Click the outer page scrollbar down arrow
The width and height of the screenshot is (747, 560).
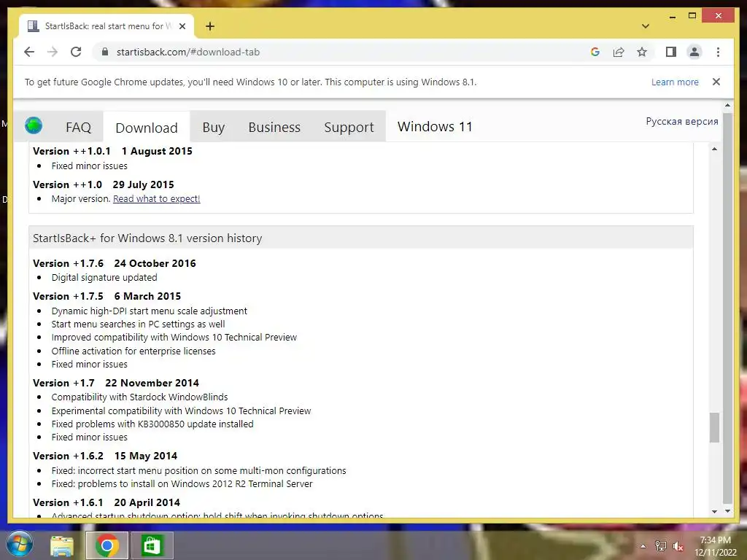tap(727, 511)
